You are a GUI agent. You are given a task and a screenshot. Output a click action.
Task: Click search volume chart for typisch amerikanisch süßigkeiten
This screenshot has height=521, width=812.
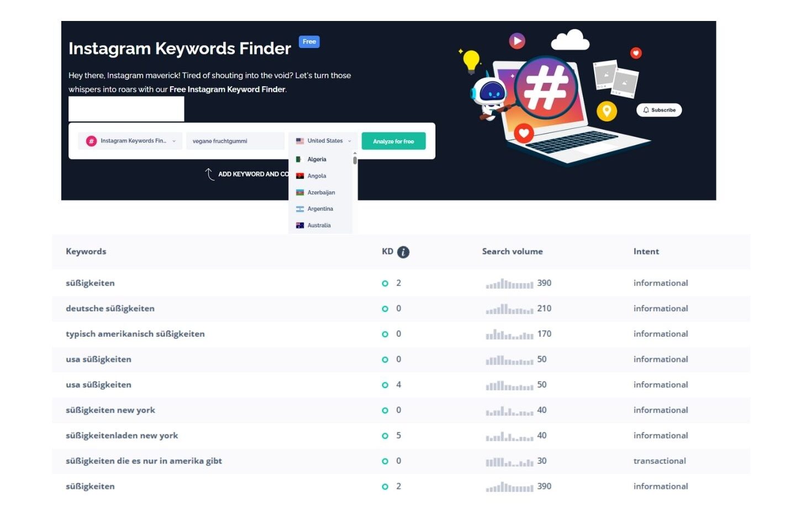coord(509,334)
